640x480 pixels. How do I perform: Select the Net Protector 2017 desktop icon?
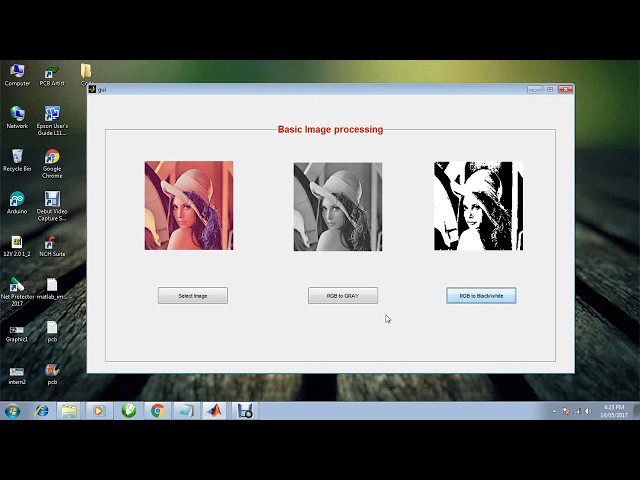click(17, 291)
